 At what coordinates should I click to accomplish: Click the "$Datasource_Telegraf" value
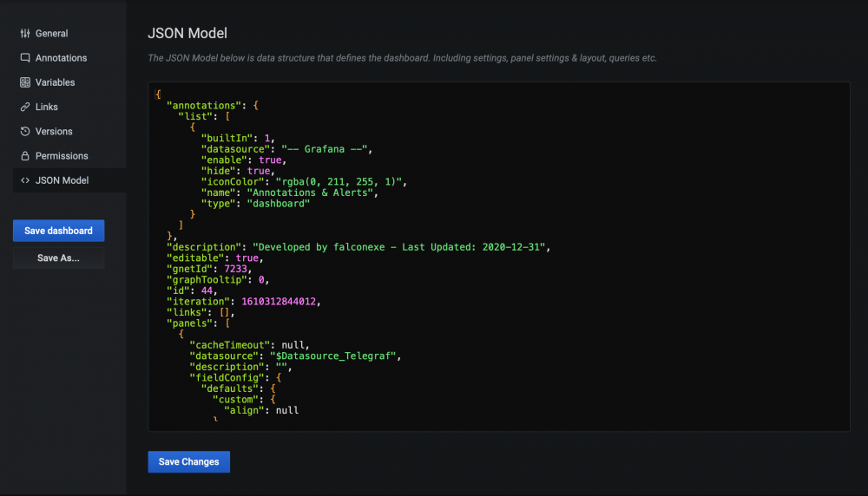333,356
